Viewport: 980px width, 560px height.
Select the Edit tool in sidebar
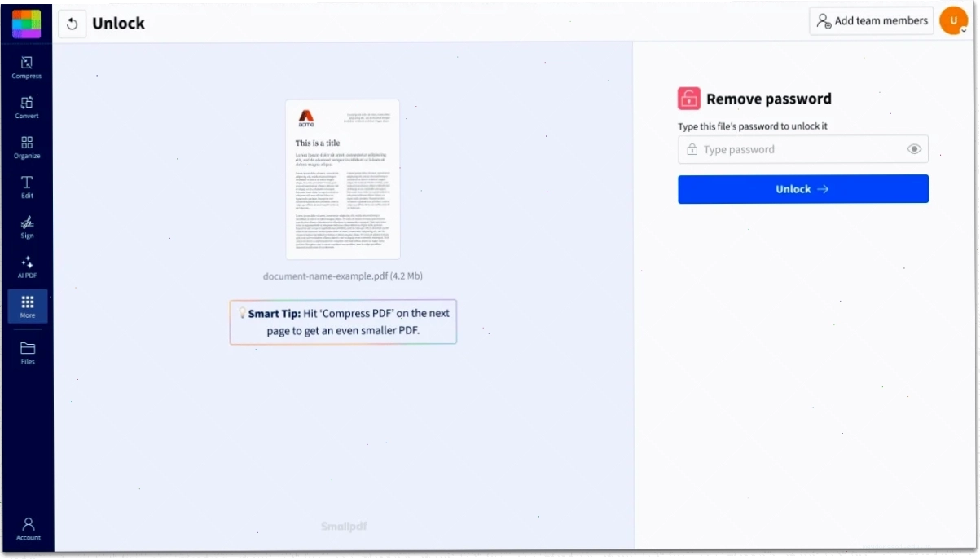coord(27,187)
